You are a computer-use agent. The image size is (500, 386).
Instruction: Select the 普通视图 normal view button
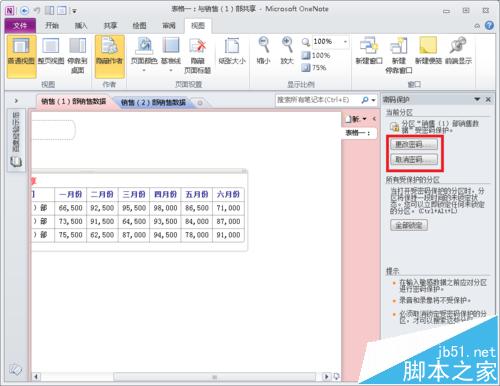pos(21,56)
